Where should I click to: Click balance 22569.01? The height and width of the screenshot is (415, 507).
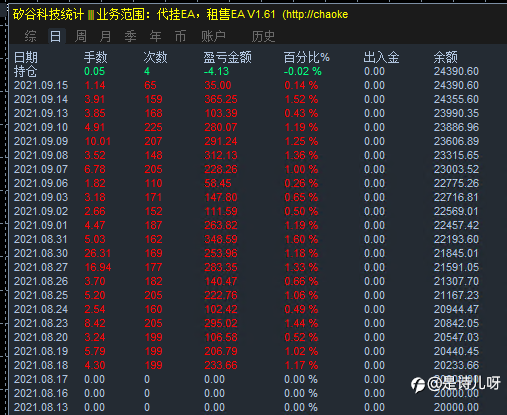[x=456, y=211]
